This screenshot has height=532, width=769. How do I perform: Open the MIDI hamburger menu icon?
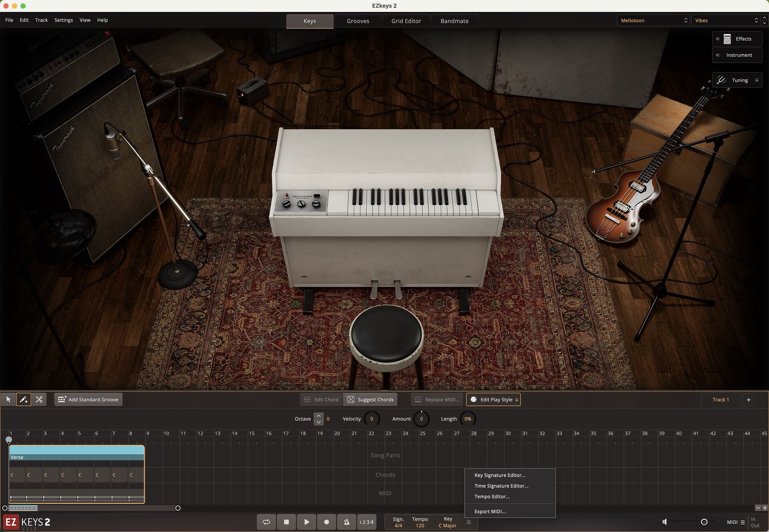click(743, 522)
